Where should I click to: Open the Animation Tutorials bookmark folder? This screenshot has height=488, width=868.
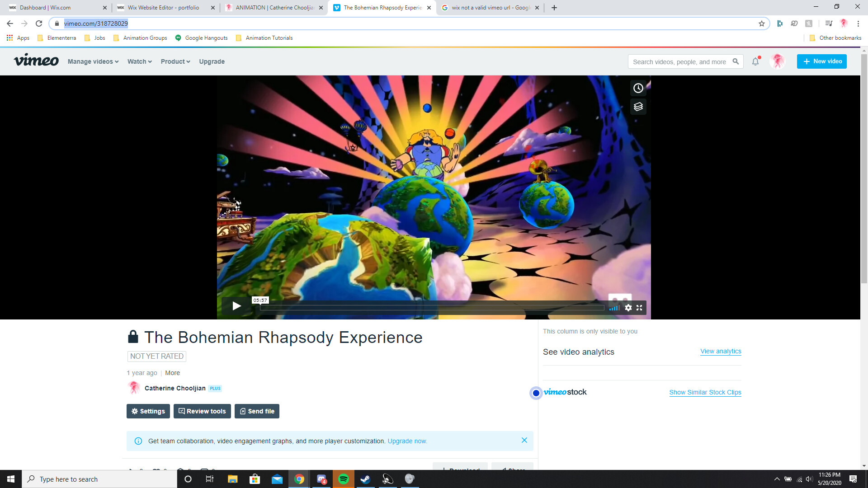(264, 38)
